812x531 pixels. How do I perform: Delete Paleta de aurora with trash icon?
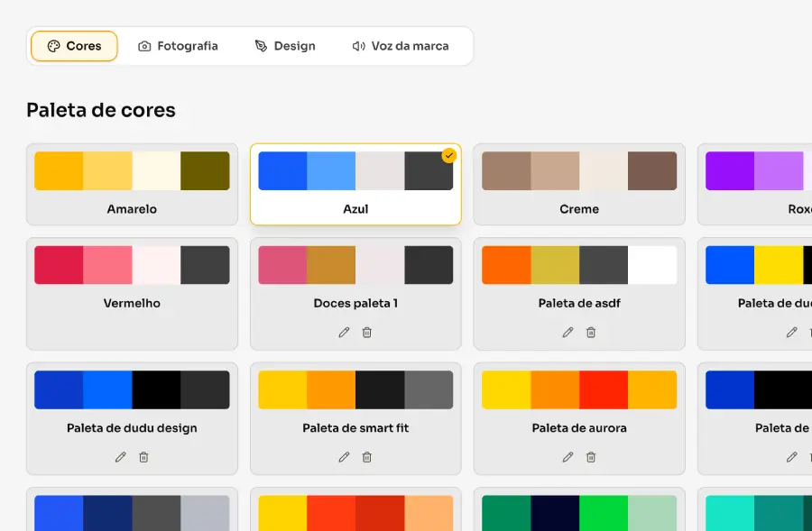tap(591, 457)
